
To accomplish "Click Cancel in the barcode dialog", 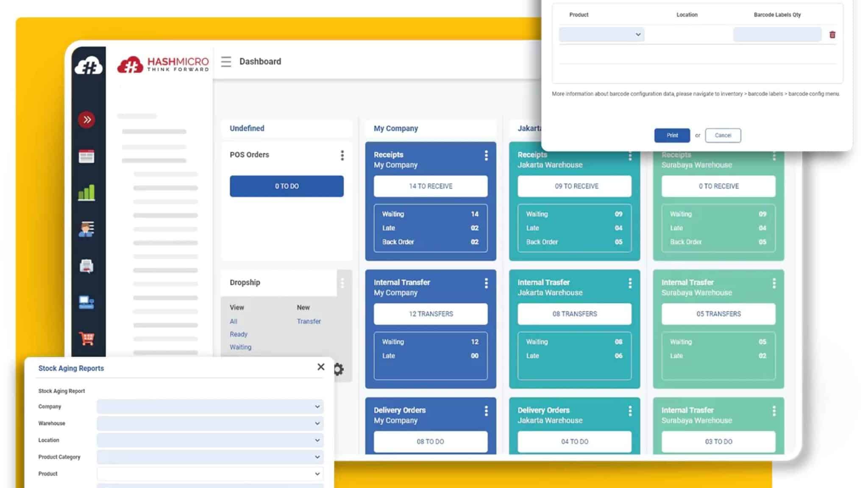I will click(x=723, y=136).
